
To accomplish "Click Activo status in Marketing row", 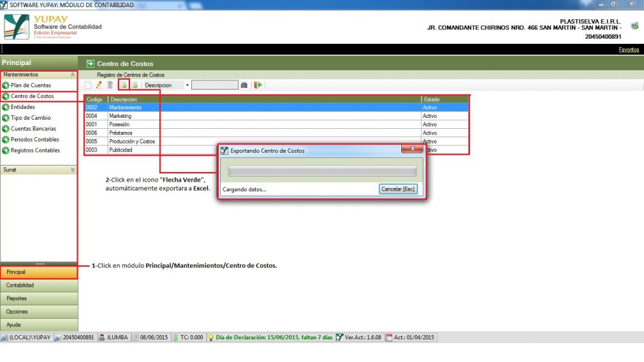I will click(430, 116).
